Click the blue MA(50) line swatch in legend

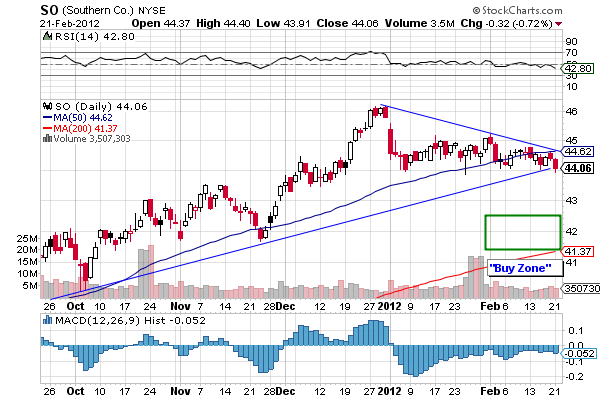[x=47, y=118]
